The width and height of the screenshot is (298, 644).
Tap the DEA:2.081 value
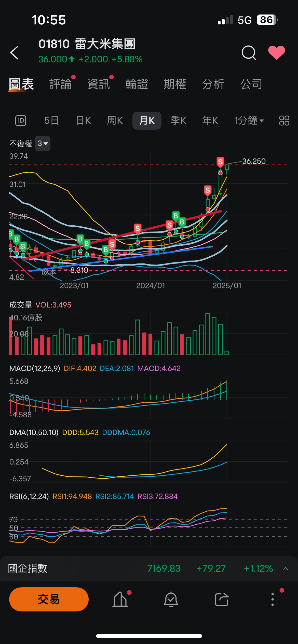(x=117, y=369)
